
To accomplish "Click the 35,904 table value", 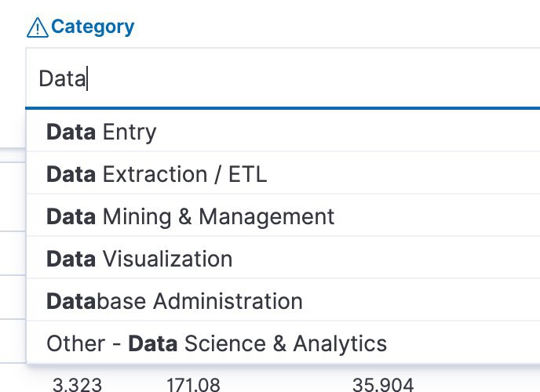I will [x=383, y=385].
